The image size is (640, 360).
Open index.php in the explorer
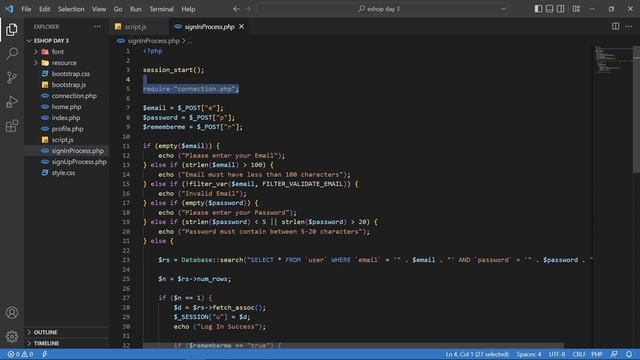(x=67, y=118)
